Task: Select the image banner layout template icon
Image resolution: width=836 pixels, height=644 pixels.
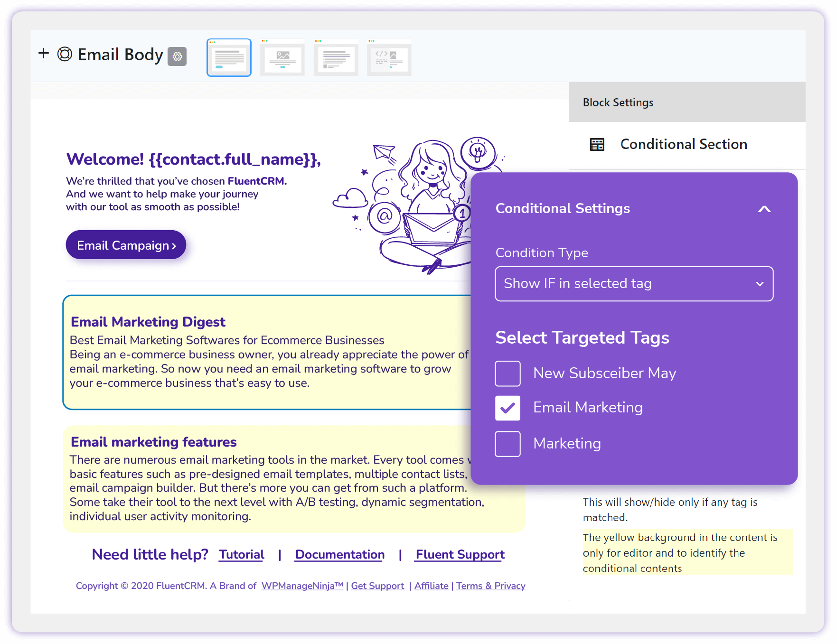Action: point(282,57)
